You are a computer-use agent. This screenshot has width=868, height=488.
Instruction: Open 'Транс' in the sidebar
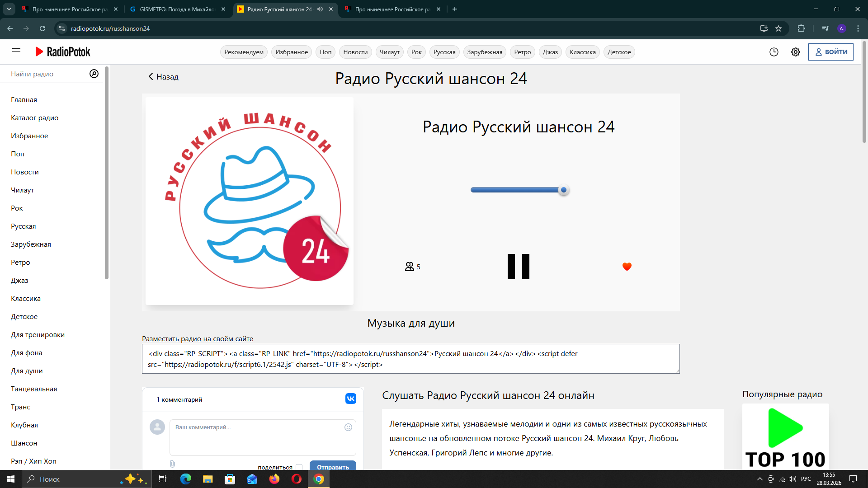point(21,407)
